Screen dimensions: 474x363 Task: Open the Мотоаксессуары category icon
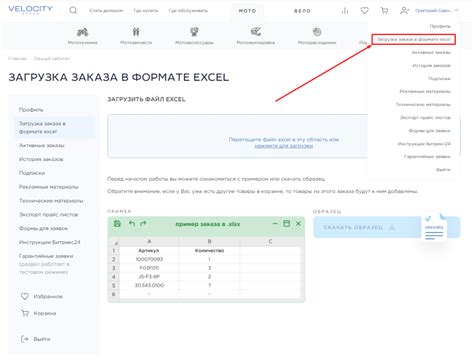(x=194, y=32)
